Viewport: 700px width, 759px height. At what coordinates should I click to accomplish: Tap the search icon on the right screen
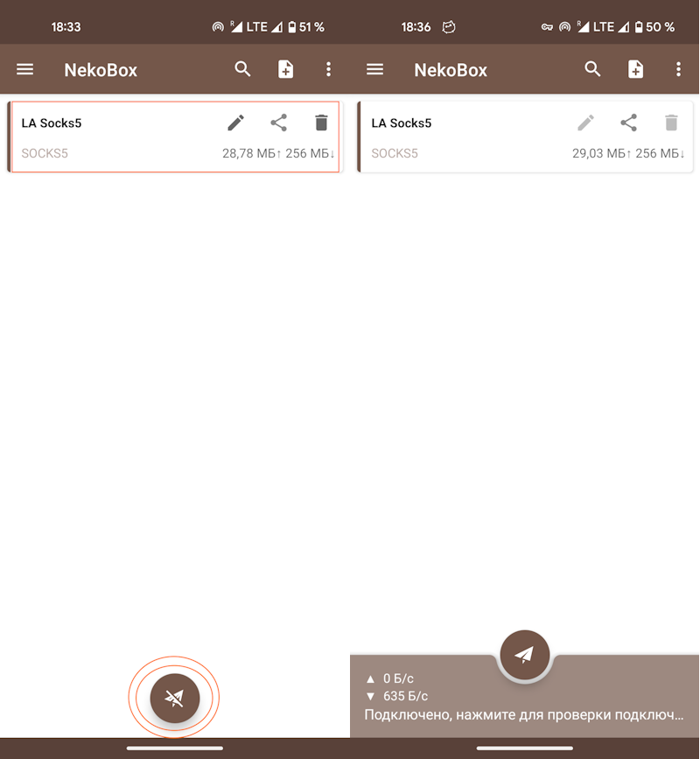[x=593, y=70]
